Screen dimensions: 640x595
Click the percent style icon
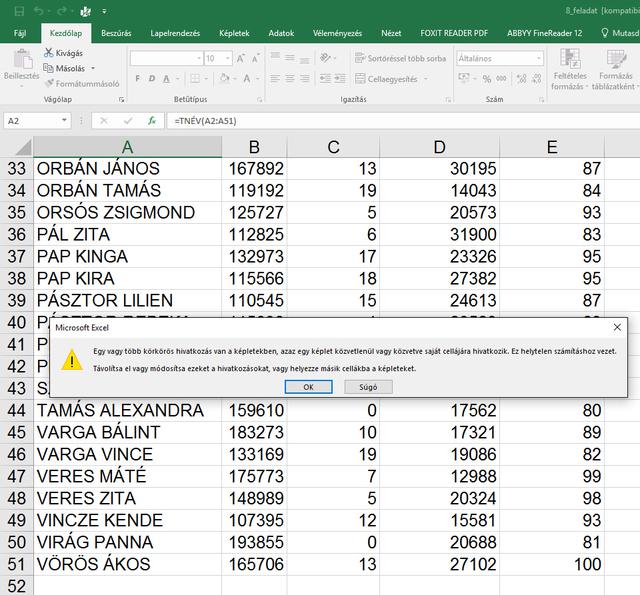point(487,78)
